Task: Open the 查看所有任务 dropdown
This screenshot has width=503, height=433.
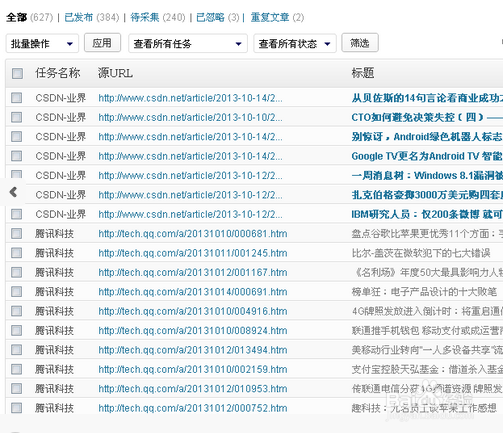Action: tap(188, 43)
